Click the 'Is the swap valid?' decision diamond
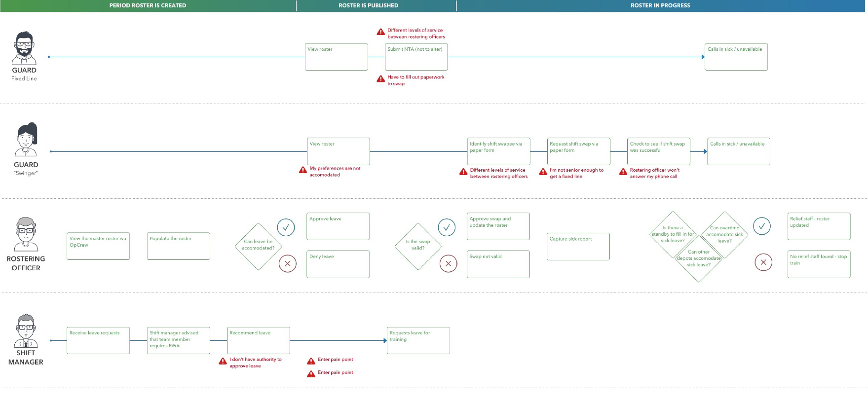 coord(418,246)
